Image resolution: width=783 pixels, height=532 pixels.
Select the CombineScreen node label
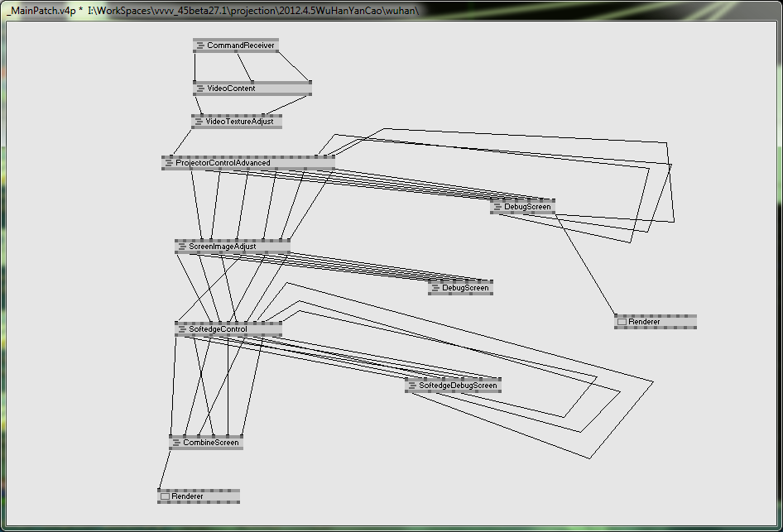pyautogui.click(x=211, y=443)
